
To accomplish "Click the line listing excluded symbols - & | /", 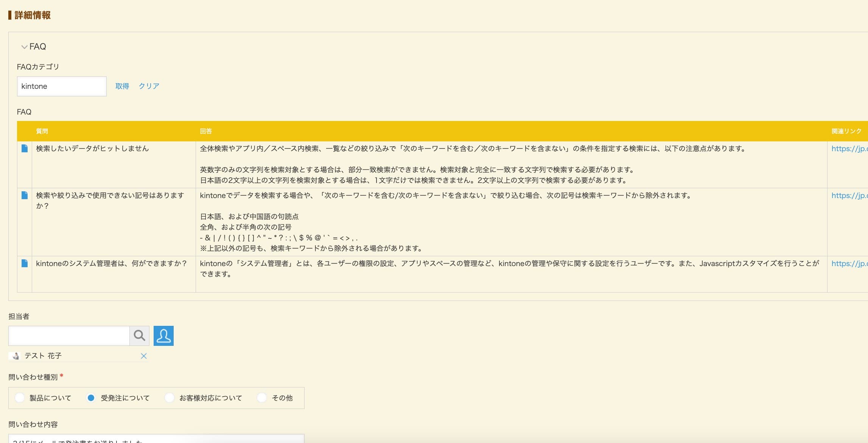I will click(x=279, y=238).
